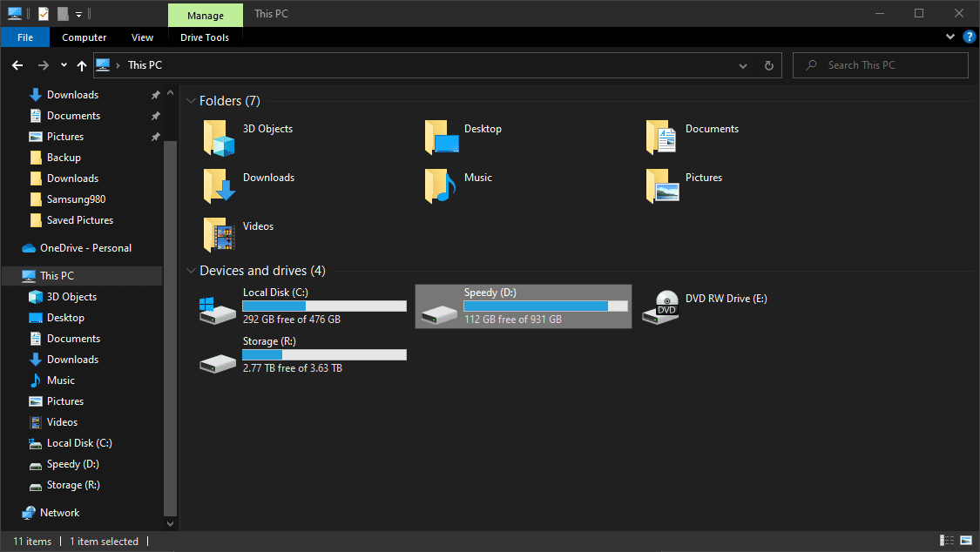Open the address bar history dropdown
This screenshot has height=552, width=980.
click(742, 65)
